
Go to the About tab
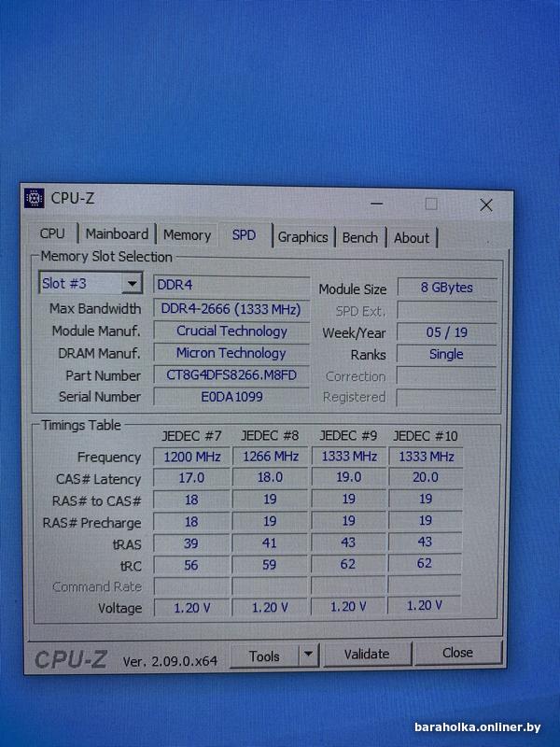(412, 238)
